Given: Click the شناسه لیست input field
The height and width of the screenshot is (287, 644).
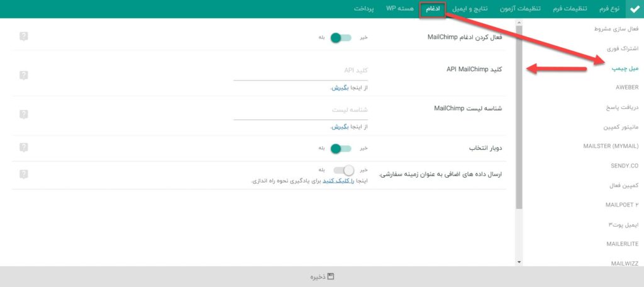Looking at the screenshot, I should (x=301, y=110).
